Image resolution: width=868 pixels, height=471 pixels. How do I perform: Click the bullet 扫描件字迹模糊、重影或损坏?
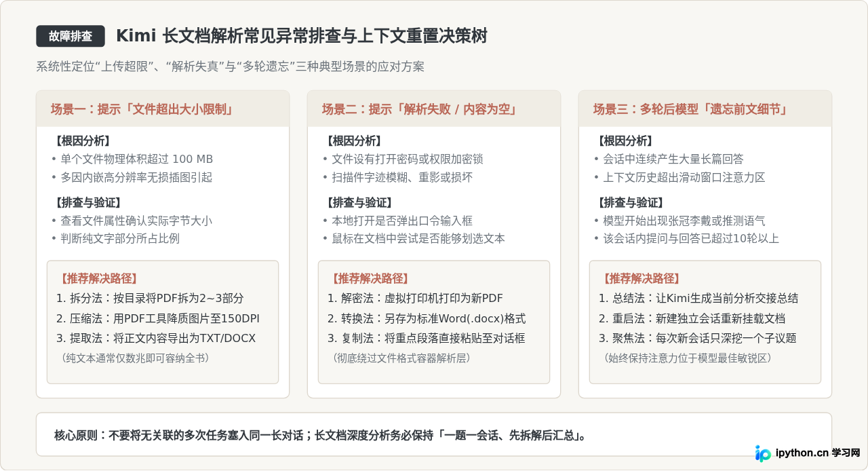point(398,178)
